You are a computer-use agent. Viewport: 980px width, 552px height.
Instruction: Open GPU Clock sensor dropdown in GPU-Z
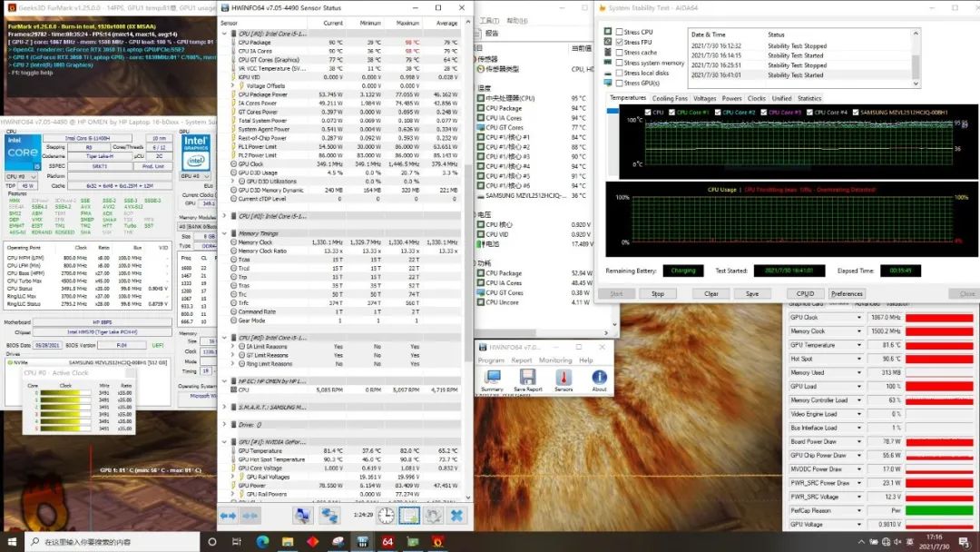[x=859, y=318]
